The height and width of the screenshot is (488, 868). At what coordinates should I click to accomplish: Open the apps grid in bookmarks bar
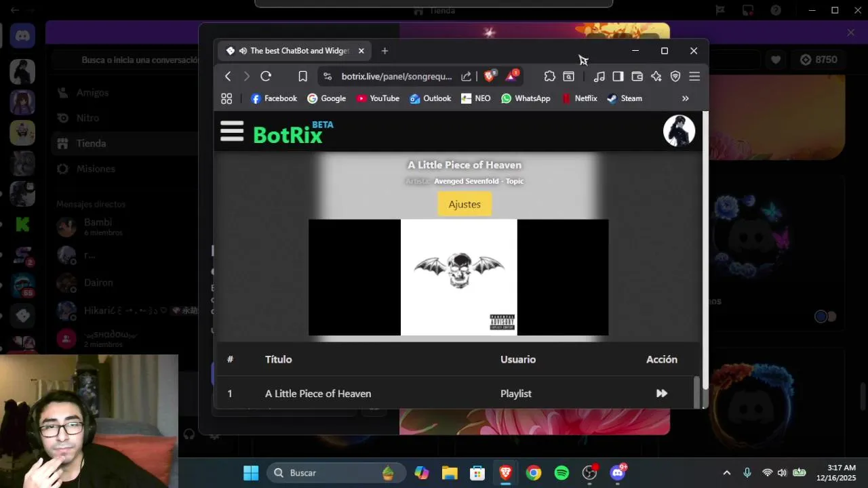[x=226, y=98]
